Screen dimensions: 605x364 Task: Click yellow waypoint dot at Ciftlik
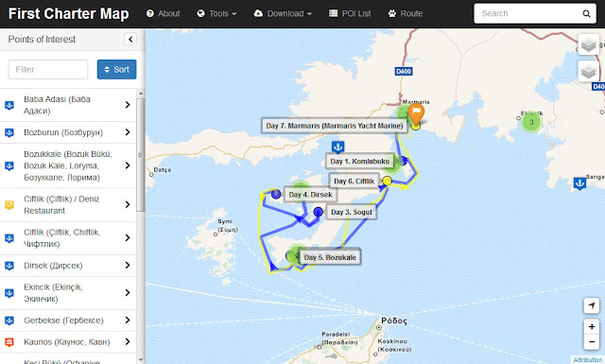pyautogui.click(x=387, y=181)
